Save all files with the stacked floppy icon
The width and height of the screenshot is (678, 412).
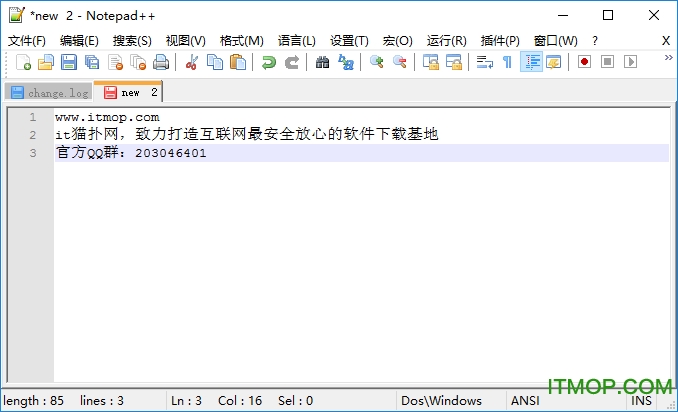coord(92,62)
